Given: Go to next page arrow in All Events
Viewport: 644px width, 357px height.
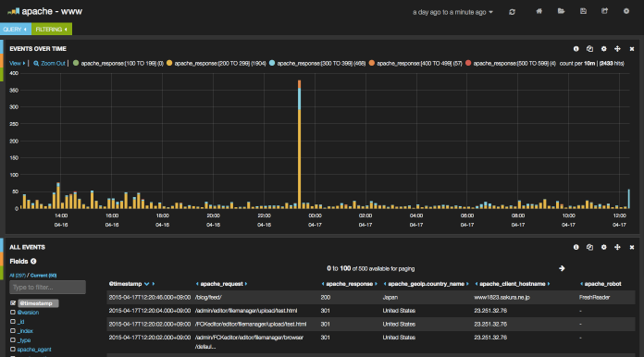Looking at the screenshot, I should point(562,268).
